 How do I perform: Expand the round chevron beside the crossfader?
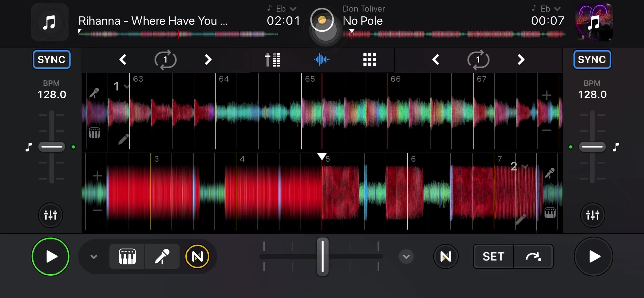click(406, 257)
